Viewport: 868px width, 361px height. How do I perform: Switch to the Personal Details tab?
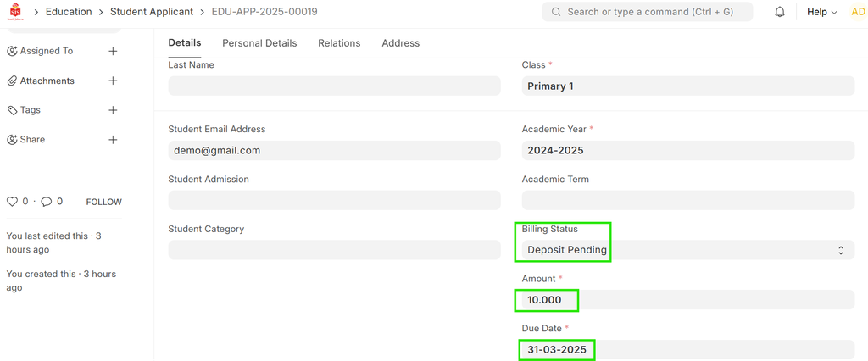tap(259, 43)
